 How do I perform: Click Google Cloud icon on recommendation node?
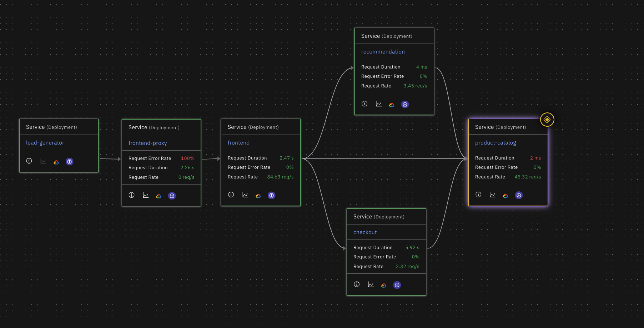pyautogui.click(x=392, y=105)
